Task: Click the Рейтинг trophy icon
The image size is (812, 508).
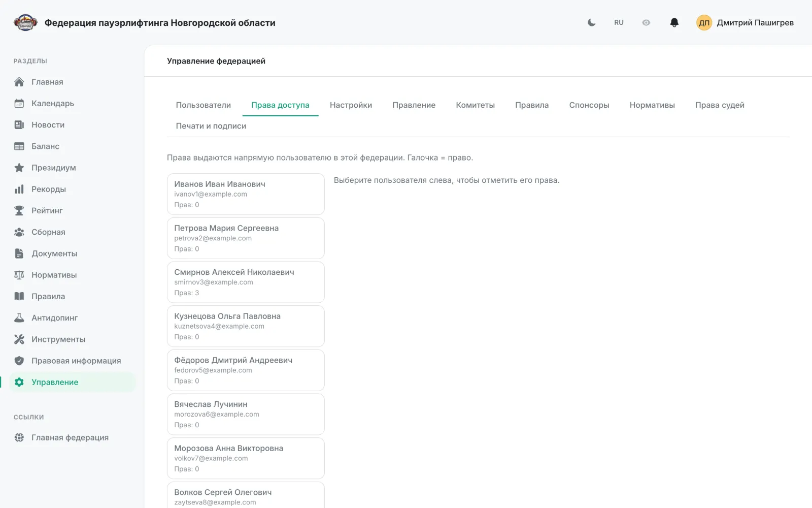Action: coord(19,210)
